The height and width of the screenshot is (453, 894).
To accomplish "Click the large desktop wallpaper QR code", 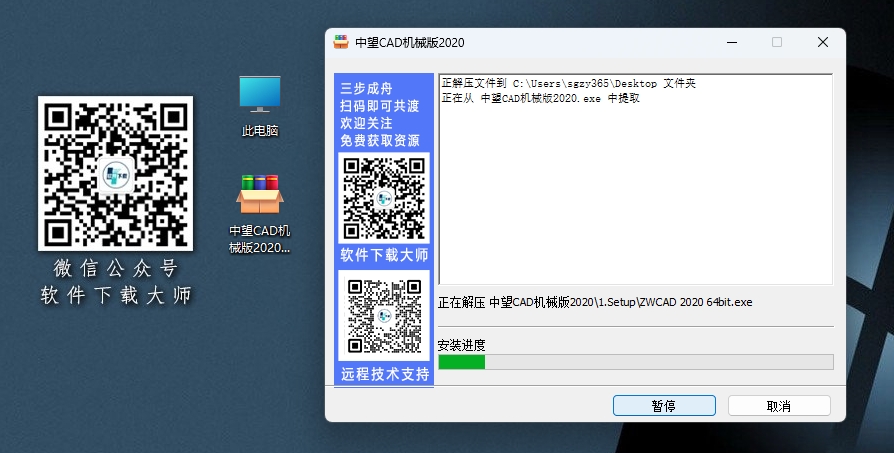I will coord(115,173).
